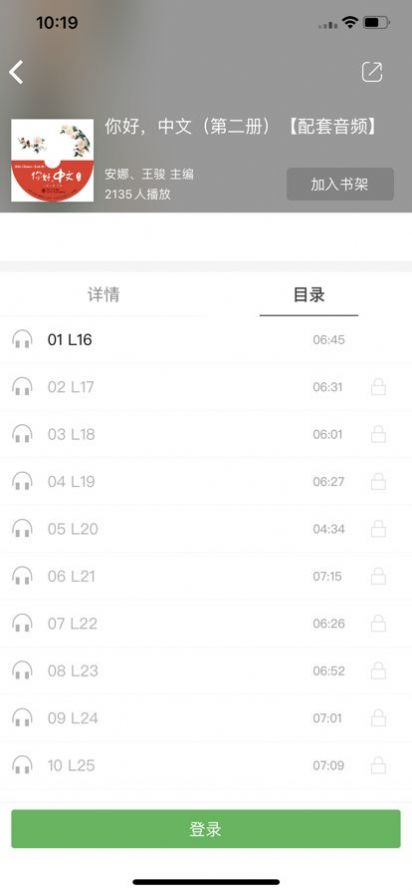Tap the green 登录 button
412x894 pixels.
pyautogui.click(x=206, y=829)
